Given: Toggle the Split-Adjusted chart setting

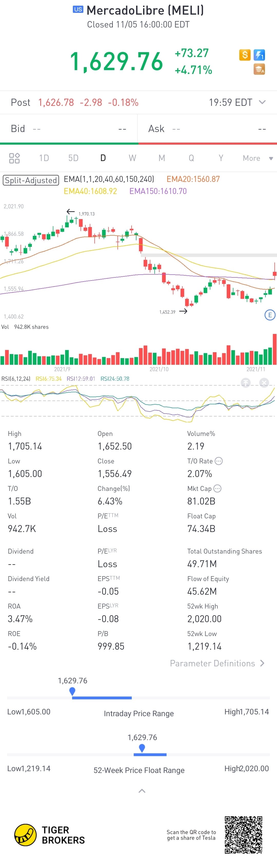Looking at the screenshot, I should [31, 180].
